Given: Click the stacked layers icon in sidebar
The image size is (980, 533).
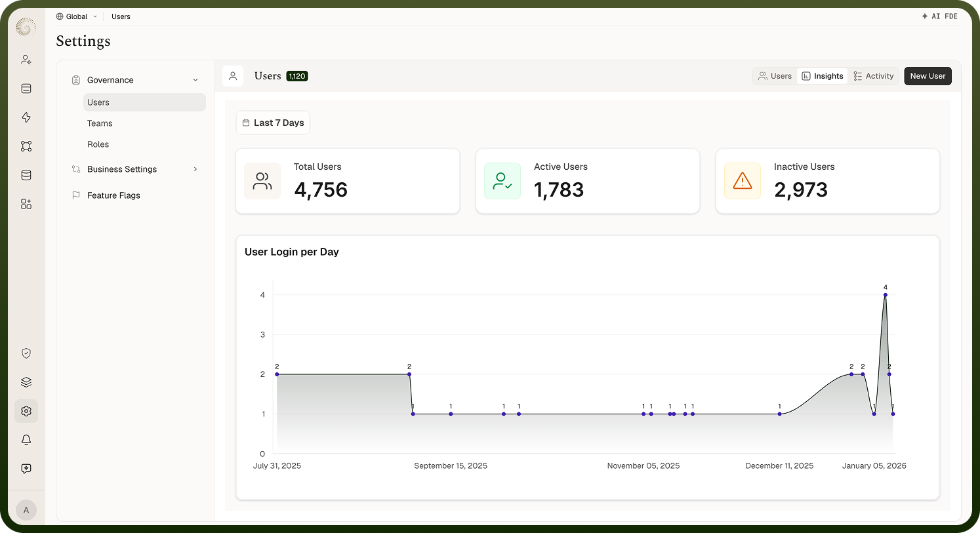Looking at the screenshot, I should (x=26, y=382).
